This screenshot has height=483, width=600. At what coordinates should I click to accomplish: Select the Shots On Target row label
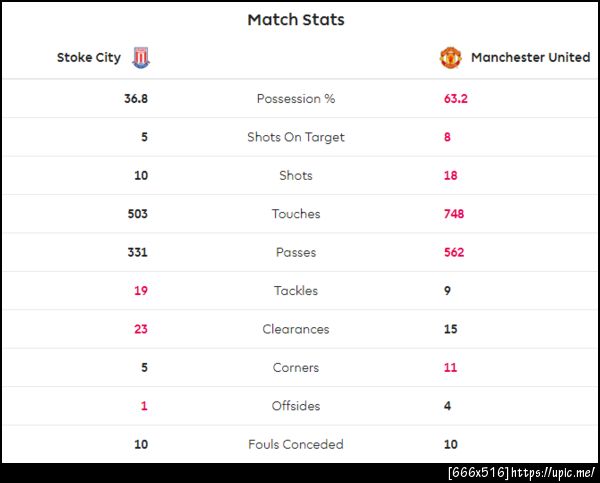[x=296, y=137]
